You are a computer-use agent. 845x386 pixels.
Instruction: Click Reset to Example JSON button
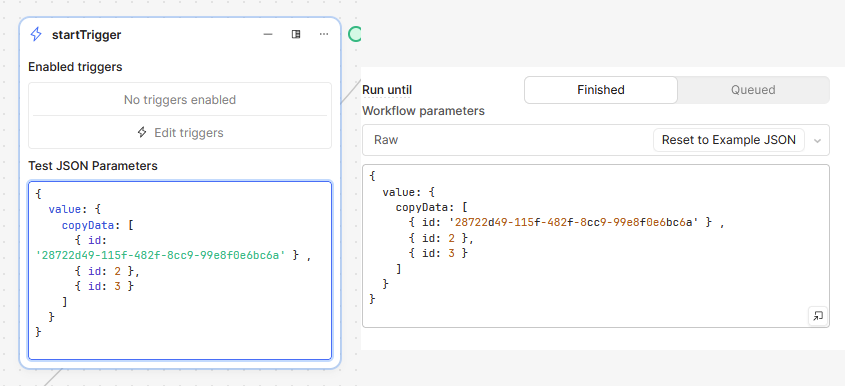point(729,140)
